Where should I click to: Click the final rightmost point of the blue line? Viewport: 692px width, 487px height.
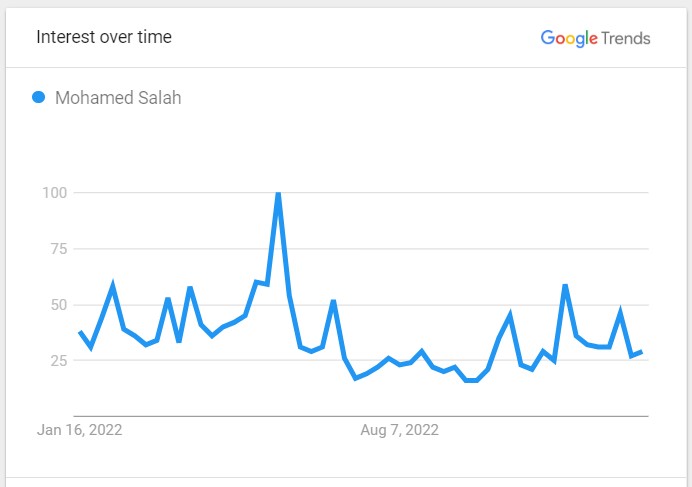coord(641,352)
